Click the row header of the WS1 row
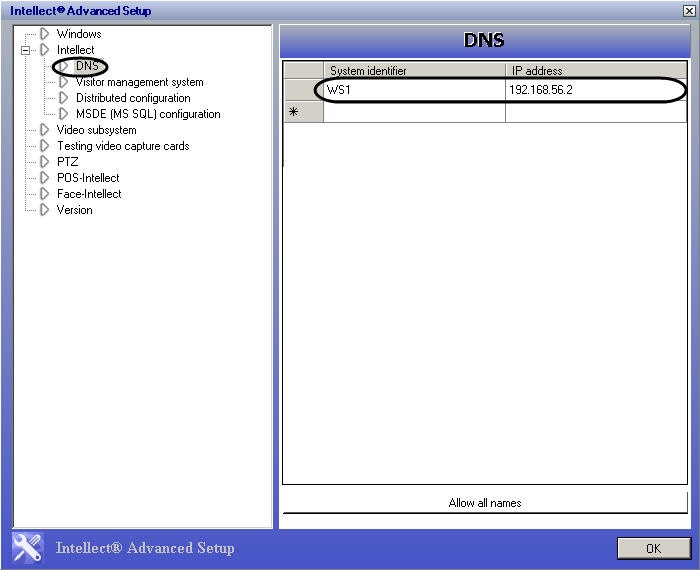700x570 pixels. coord(304,90)
